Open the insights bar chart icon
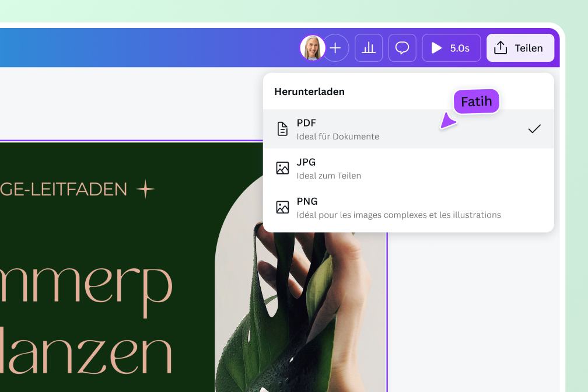The image size is (588, 392). (x=369, y=48)
